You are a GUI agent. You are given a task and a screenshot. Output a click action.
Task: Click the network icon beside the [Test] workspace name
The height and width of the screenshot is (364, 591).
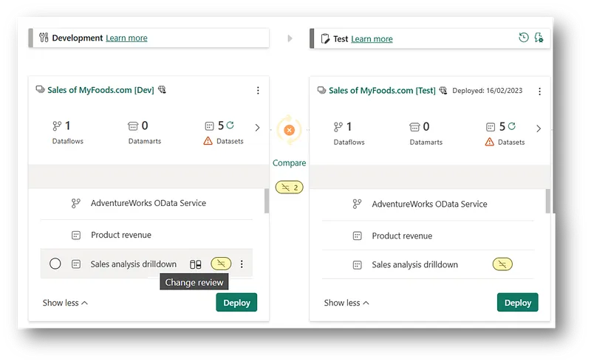pos(443,90)
